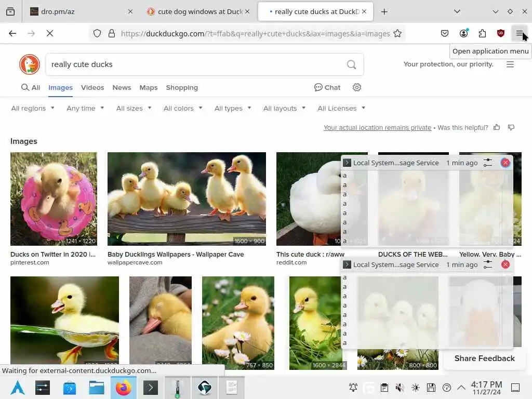The height and width of the screenshot is (399, 532).
Task: Click the search magnifier in search box
Action: coord(352,64)
